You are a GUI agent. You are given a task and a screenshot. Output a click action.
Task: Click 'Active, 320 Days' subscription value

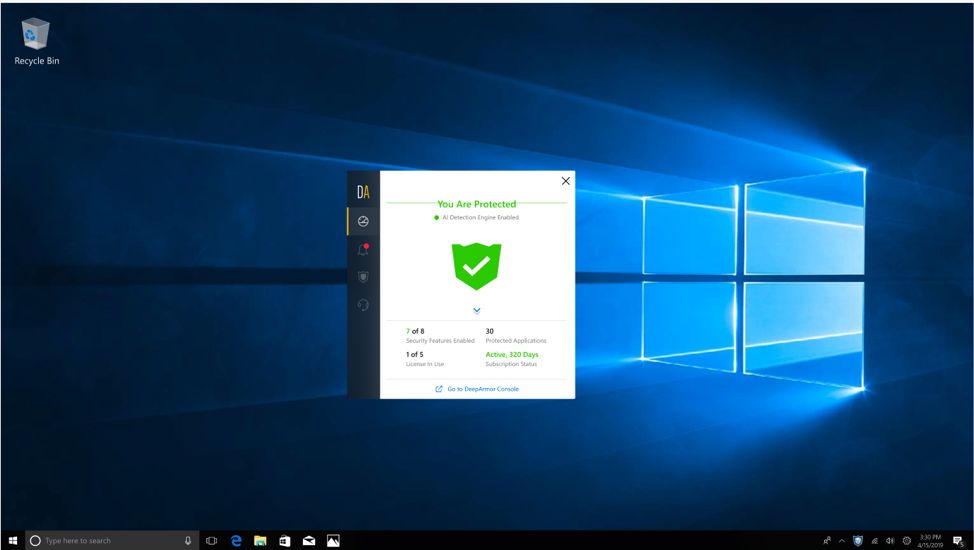[x=512, y=354]
